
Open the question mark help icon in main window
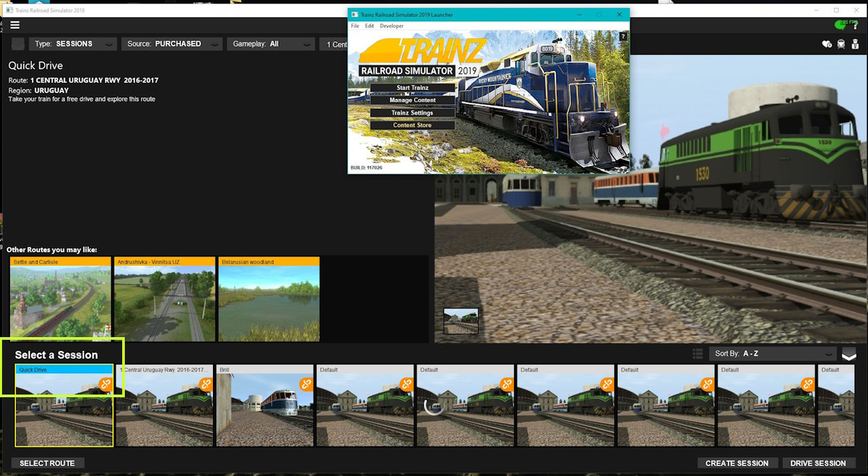pyautogui.click(x=855, y=25)
